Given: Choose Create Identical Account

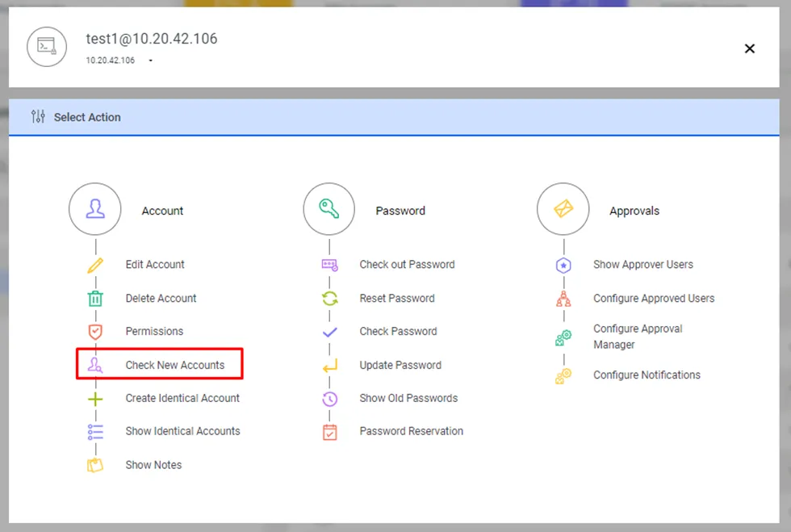Looking at the screenshot, I should pos(182,398).
